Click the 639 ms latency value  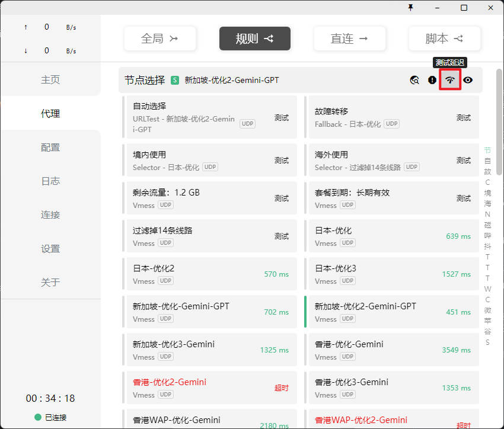point(458,236)
